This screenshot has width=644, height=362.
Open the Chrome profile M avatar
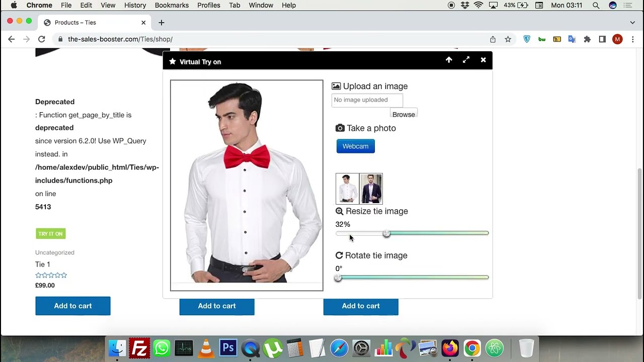click(617, 39)
